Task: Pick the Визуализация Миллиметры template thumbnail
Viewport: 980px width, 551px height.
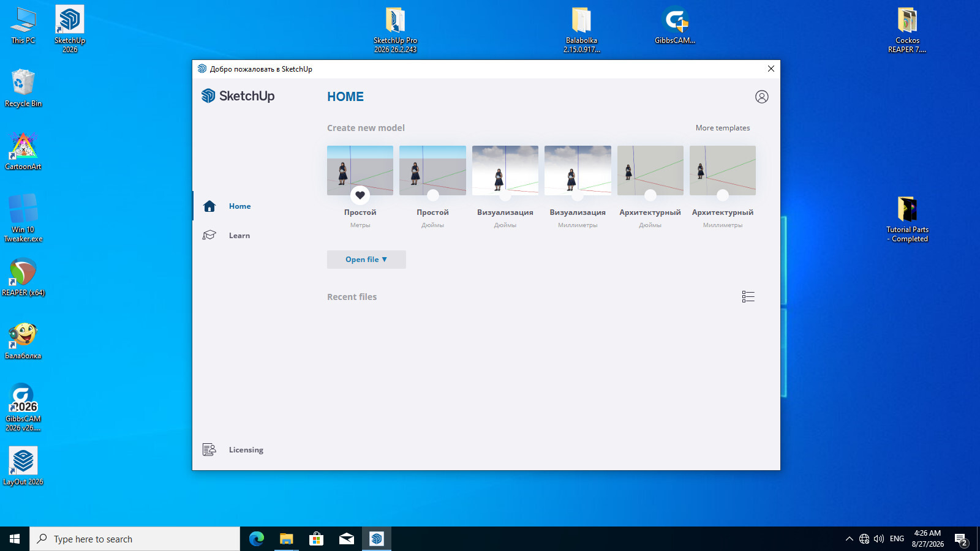Action: pyautogui.click(x=578, y=170)
